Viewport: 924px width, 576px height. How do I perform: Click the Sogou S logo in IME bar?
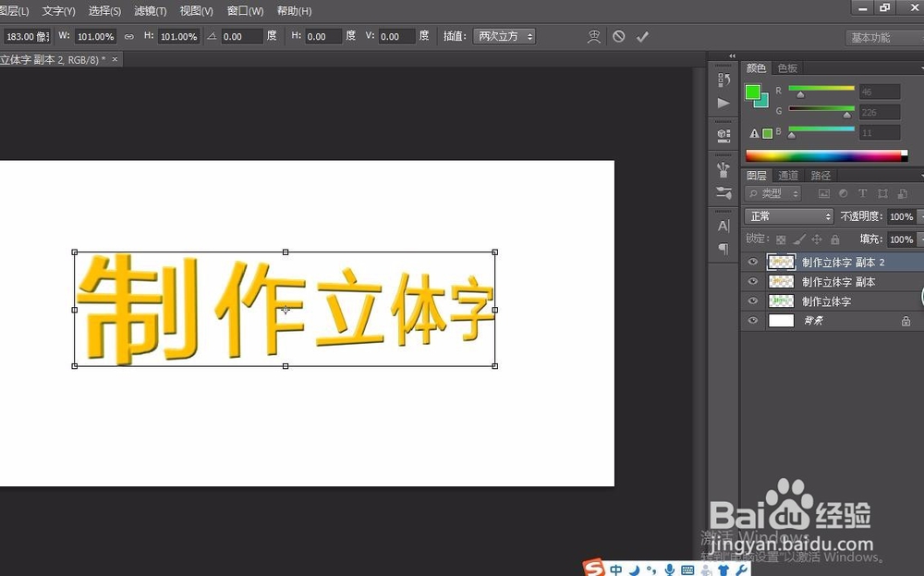tap(593, 568)
